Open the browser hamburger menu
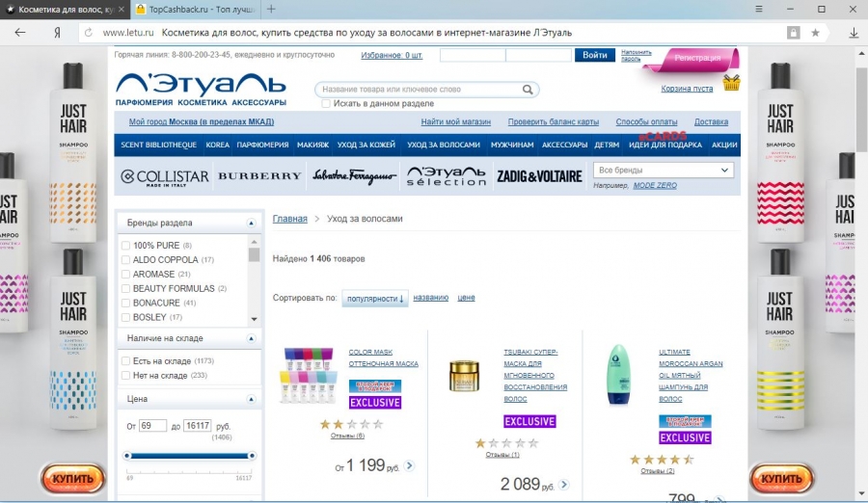Viewport: 868px width, 503px height. (759, 9)
